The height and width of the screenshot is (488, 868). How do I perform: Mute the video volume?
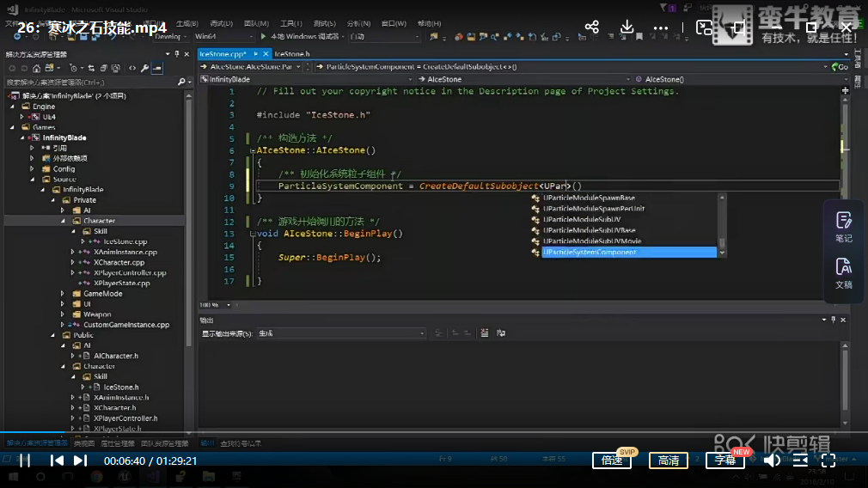(772, 461)
